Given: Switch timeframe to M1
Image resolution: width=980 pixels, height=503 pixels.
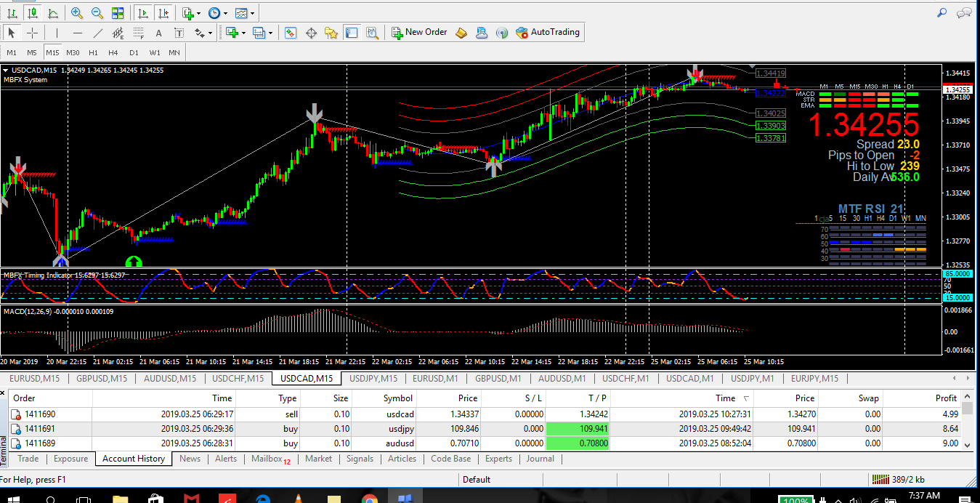Looking at the screenshot, I should (12, 52).
